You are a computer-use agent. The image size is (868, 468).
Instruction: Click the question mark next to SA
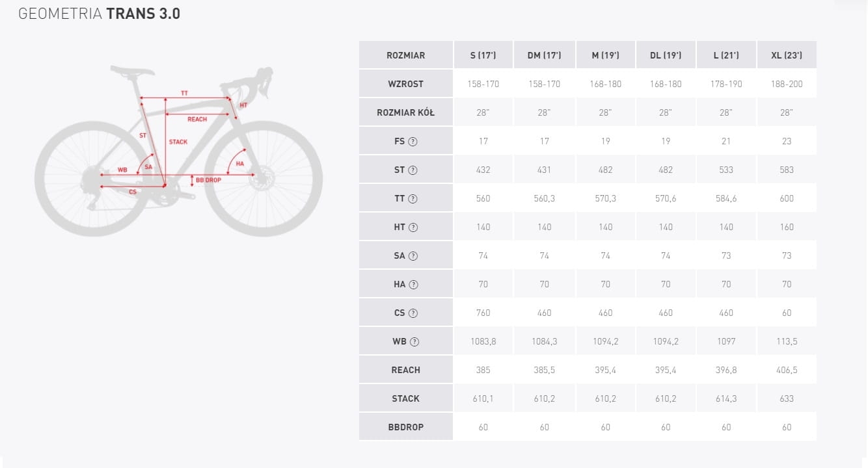(413, 255)
